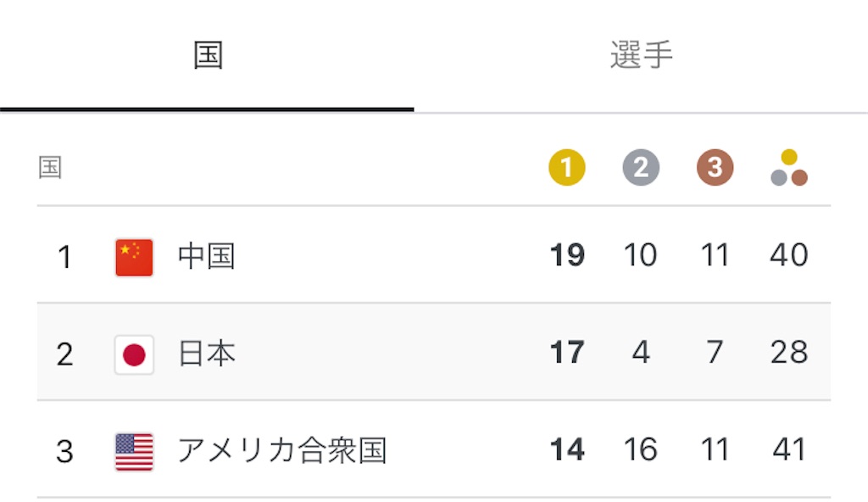Click the silver medal column icon

(641, 167)
